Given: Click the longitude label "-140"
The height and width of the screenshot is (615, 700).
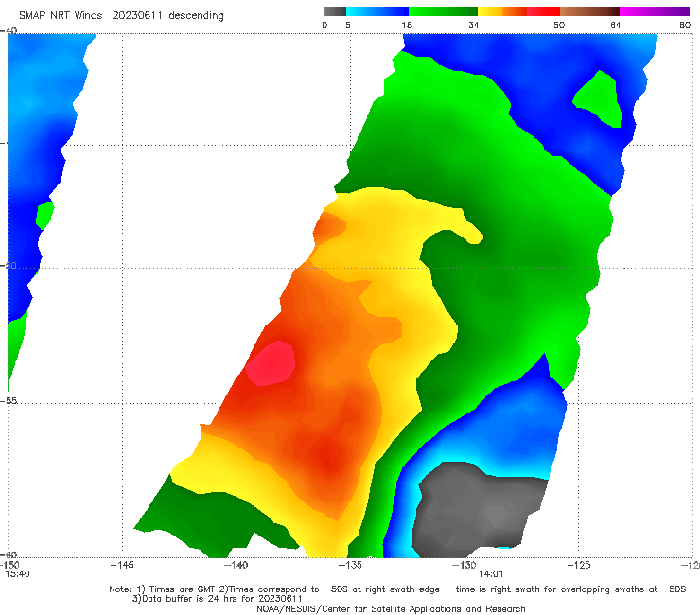Looking at the screenshot, I should (236, 565).
